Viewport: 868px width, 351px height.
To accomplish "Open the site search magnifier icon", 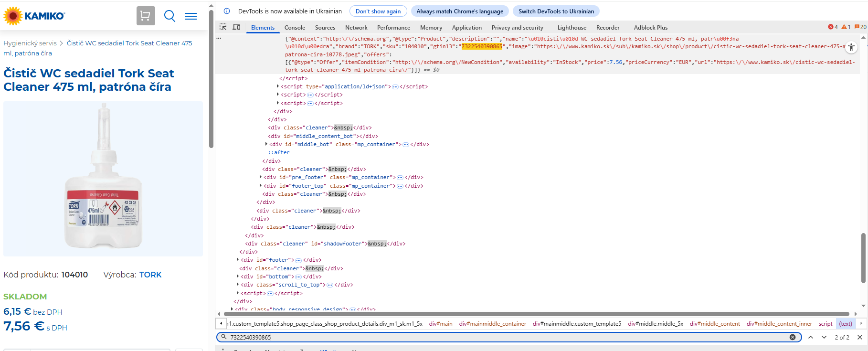I will [x=169, y=16].
